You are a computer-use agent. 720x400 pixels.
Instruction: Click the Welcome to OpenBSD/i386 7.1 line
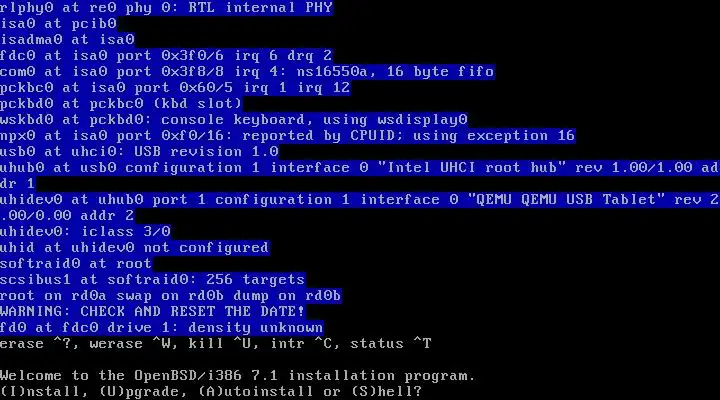point(237,376)
